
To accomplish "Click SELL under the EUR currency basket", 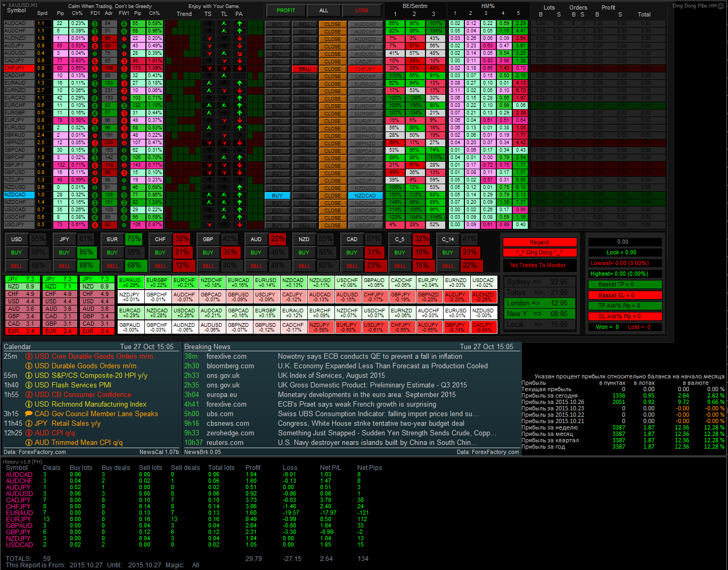I will [x=112, y=266].
